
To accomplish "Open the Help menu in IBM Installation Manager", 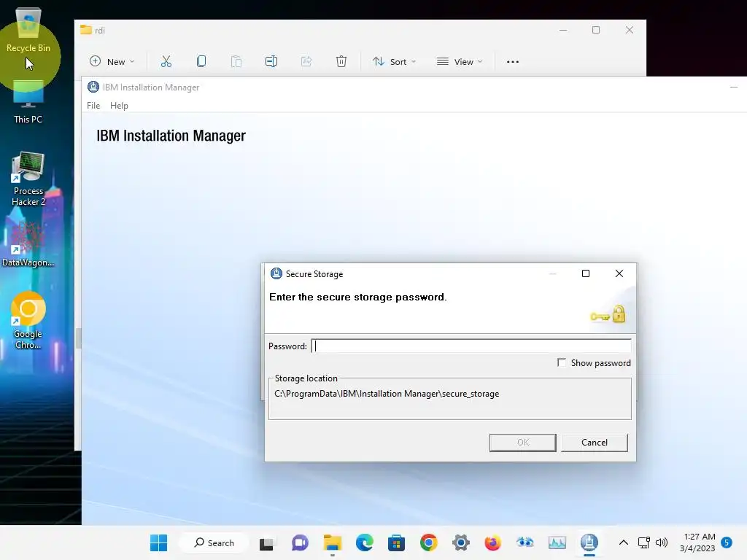I will point(119,106).
